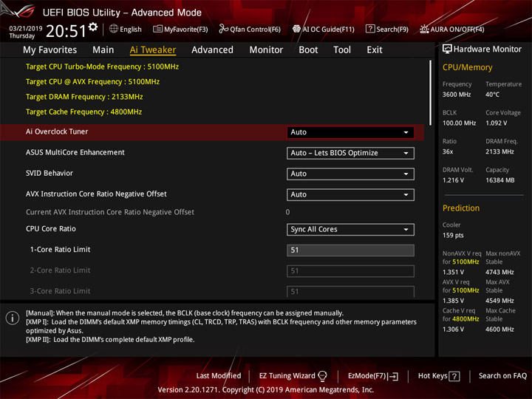Click the CPU Core Ratio label
The width and height of the screenshot is (532, 399).
51,228
